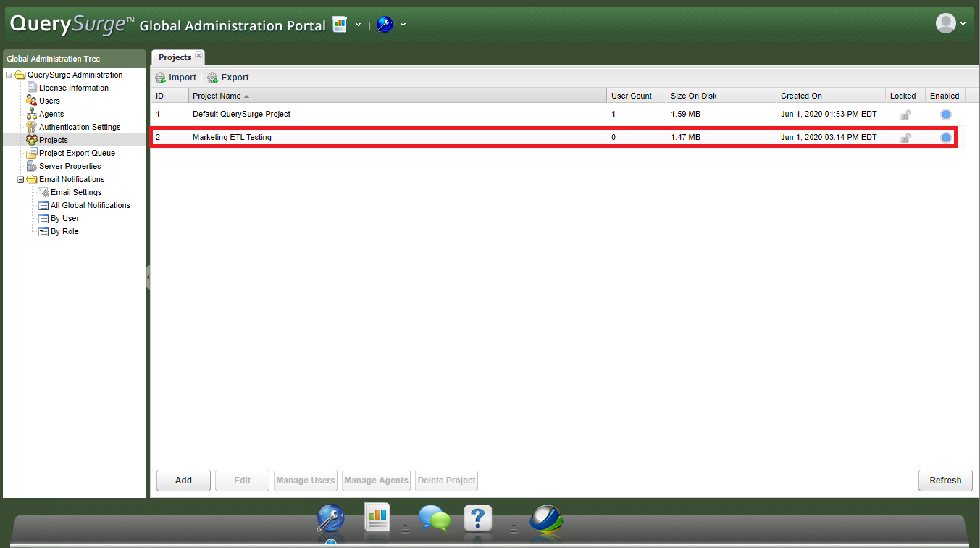
Task: Click the Add button
Action: [183, 480]
